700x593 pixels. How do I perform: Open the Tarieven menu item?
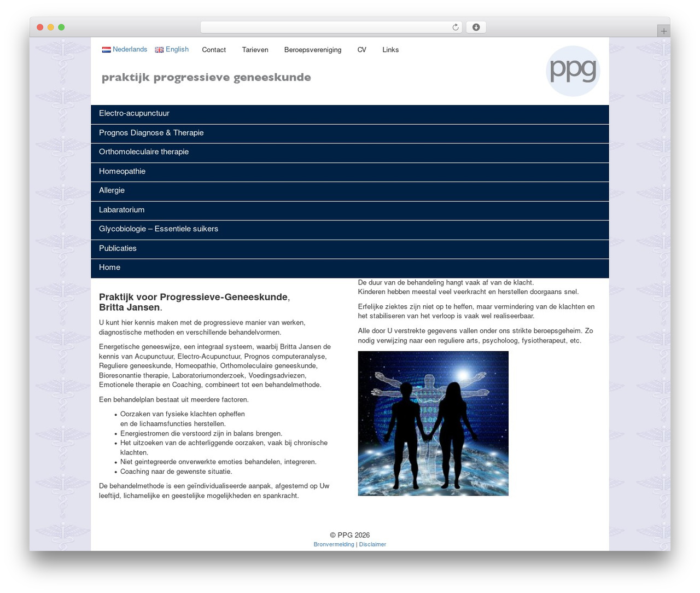pyautogui.click(x=255, y=50)
